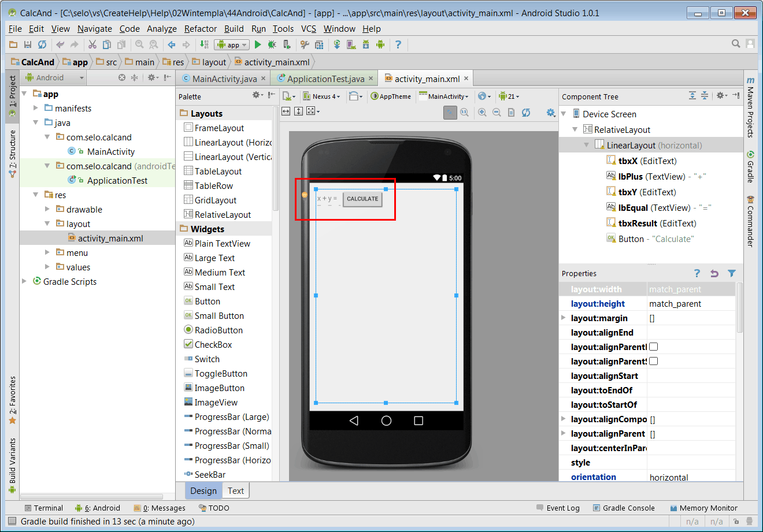This screenshot has width=763, height=532.
Task: Zoom out the design preview
Action: [497, 113]
